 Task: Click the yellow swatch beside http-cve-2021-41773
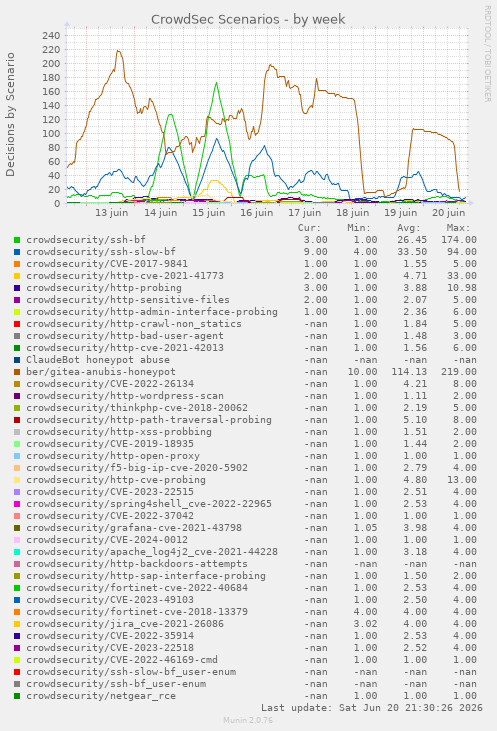coord(17,276)
